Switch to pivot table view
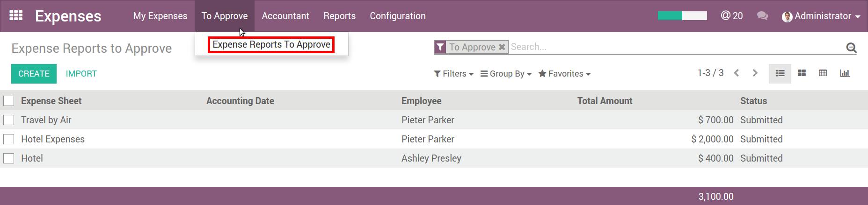The width and height of the screenshot is (868, 205). tap(823, 73)
